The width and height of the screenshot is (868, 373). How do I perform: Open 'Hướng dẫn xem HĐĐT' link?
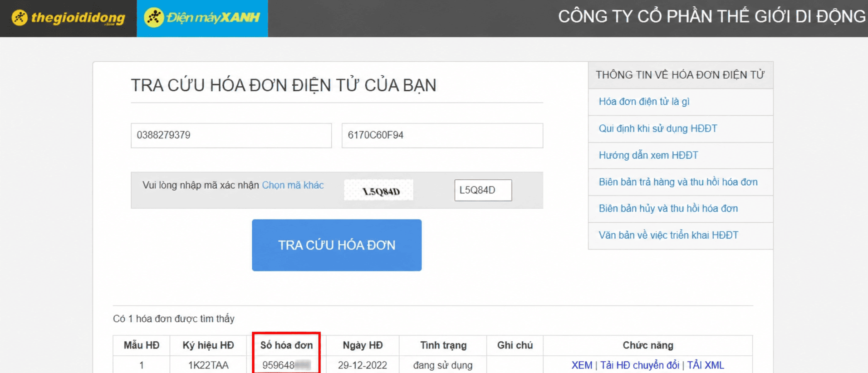648,155
